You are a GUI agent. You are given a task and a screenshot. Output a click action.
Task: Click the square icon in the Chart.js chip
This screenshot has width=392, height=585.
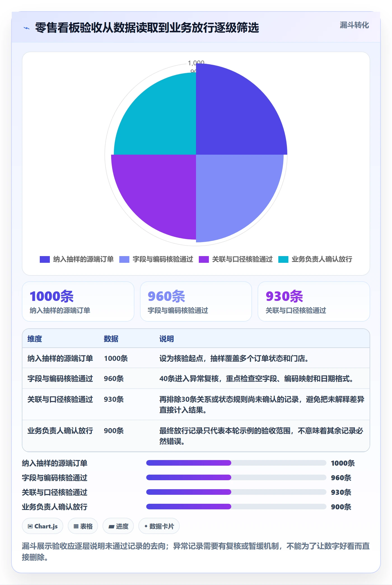tap(30, 526)
